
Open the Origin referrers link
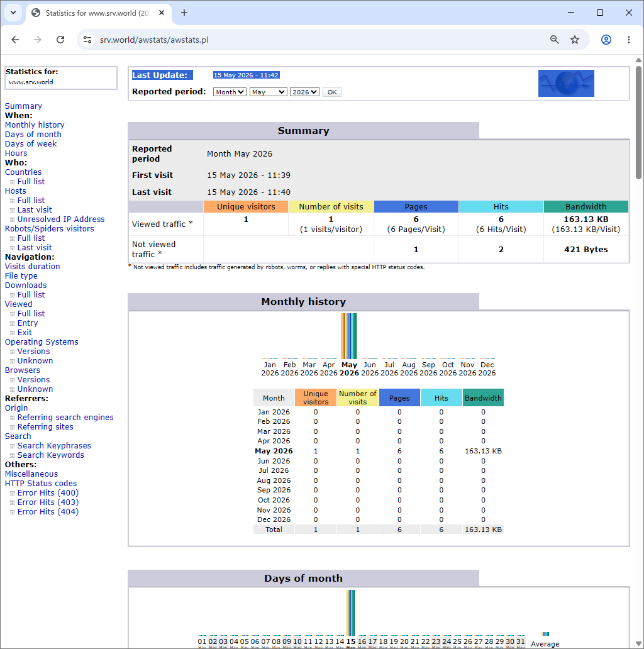point(16,408)
